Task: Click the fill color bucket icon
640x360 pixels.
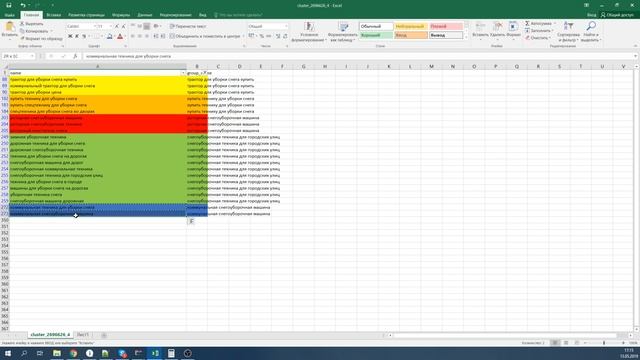Action: click(x=109, y=36)
